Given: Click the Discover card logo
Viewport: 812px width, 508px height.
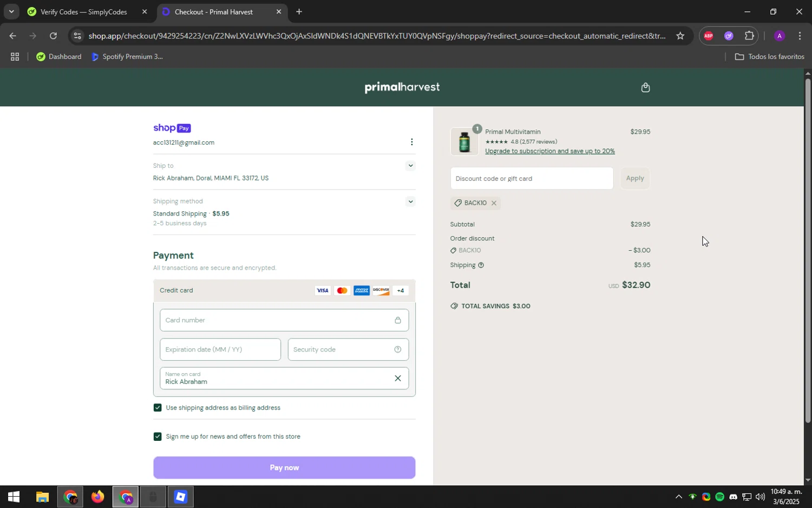Looking at the screenshot, I should coord(381,291).
